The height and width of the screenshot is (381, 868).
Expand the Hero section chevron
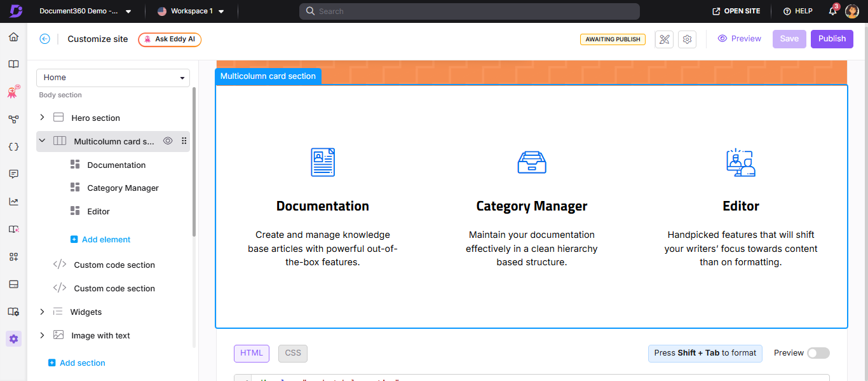point(42,118)
